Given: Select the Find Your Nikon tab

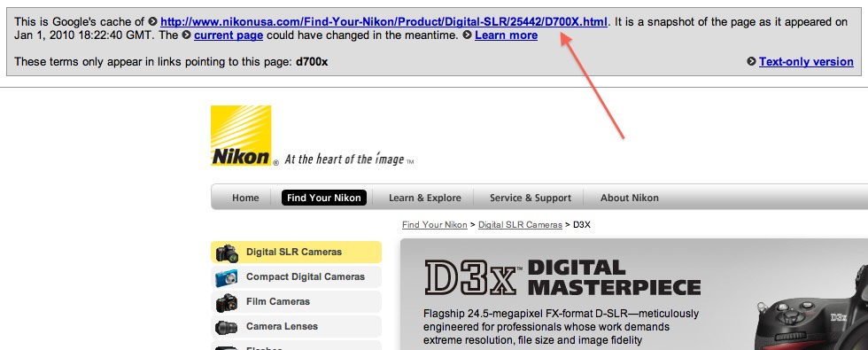Looking at the screenshot, I should pyautogui.click(x=324, y=198).
